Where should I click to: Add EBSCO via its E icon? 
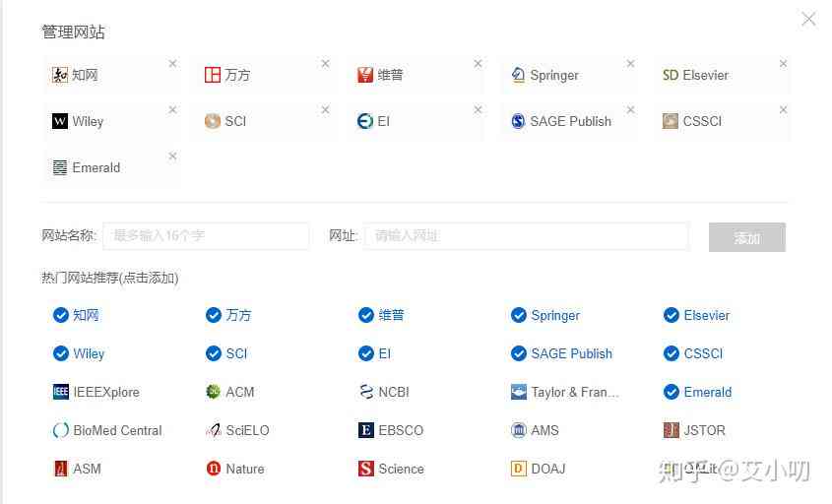(366, 430)
